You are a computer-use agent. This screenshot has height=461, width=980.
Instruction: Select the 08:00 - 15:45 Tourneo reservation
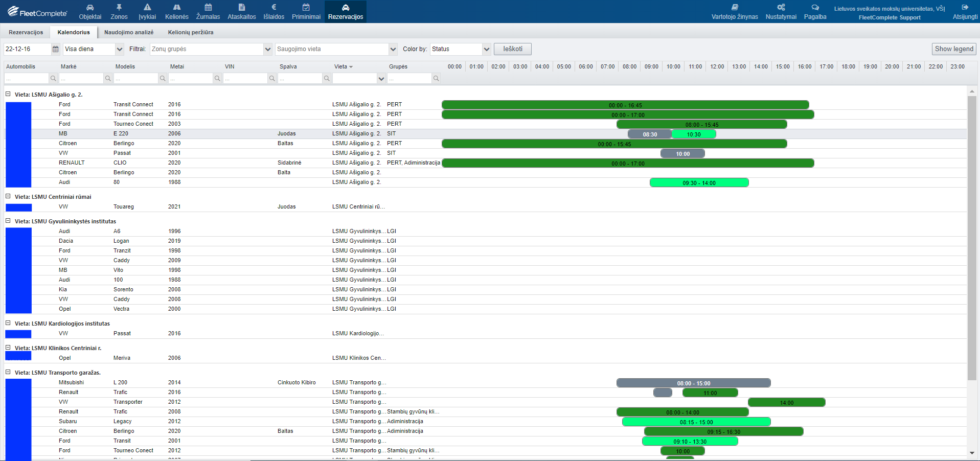click(x=702, y=125)
